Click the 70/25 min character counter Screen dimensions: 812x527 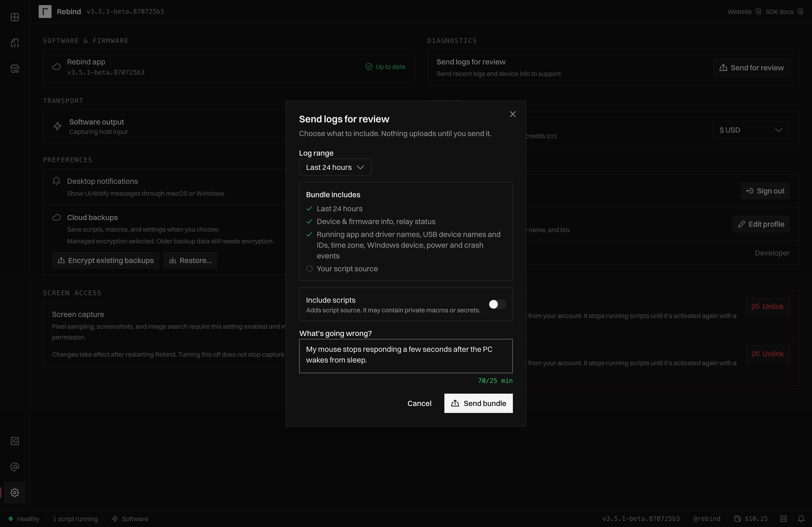tap(495, 381)
